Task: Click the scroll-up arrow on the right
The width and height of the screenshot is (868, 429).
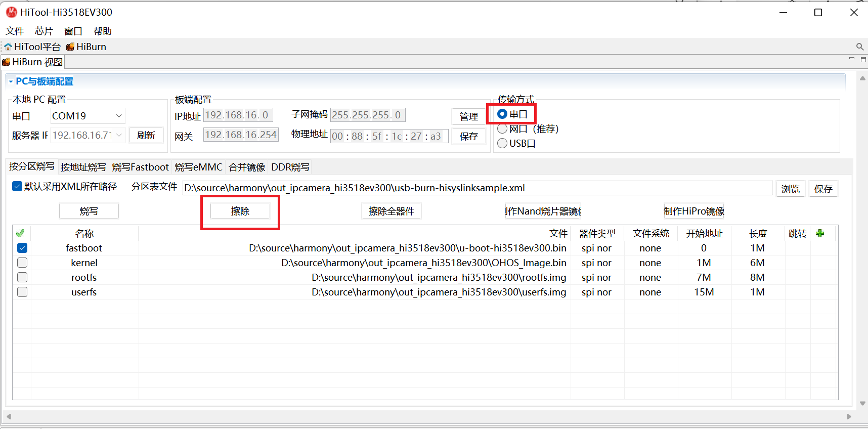Action: click(x=862, y=79)
